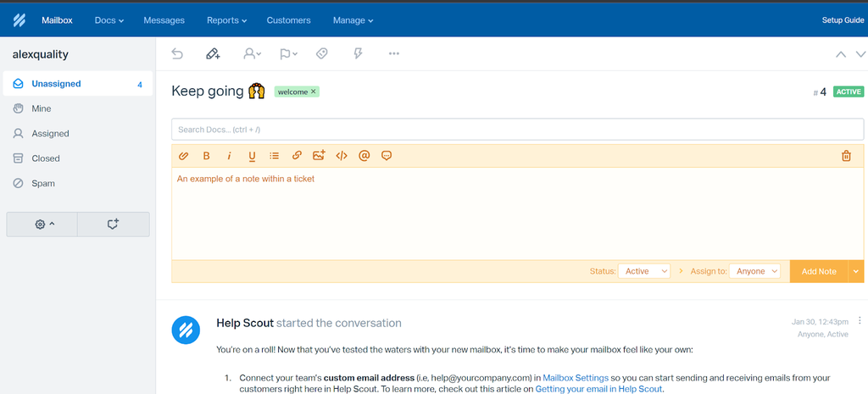This screenshot has height=394, width=868.
Task: Select the Assigned folder
Action: 77,134
